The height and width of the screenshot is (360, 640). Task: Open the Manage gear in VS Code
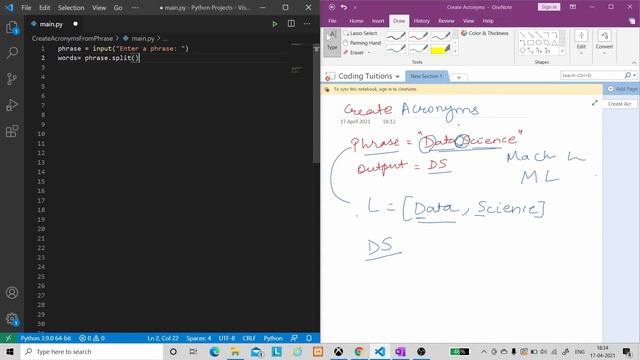[x=12, y=319]
